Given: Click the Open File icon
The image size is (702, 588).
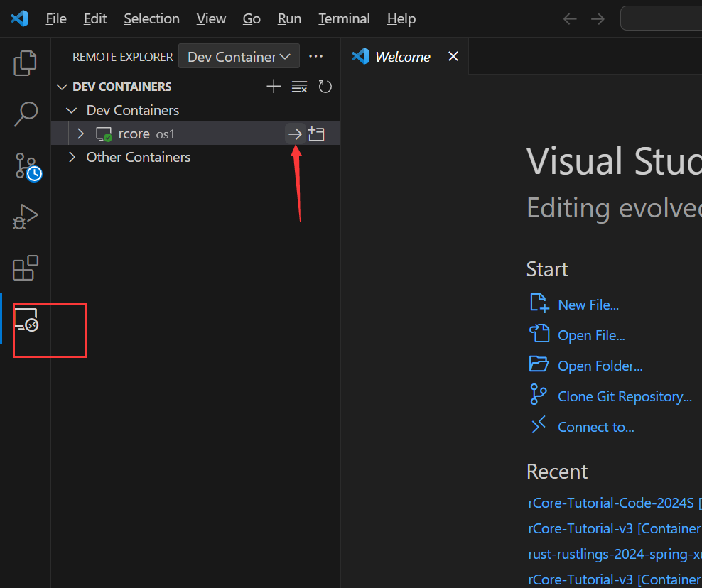Looking at the screenshot, I should 539,333.
